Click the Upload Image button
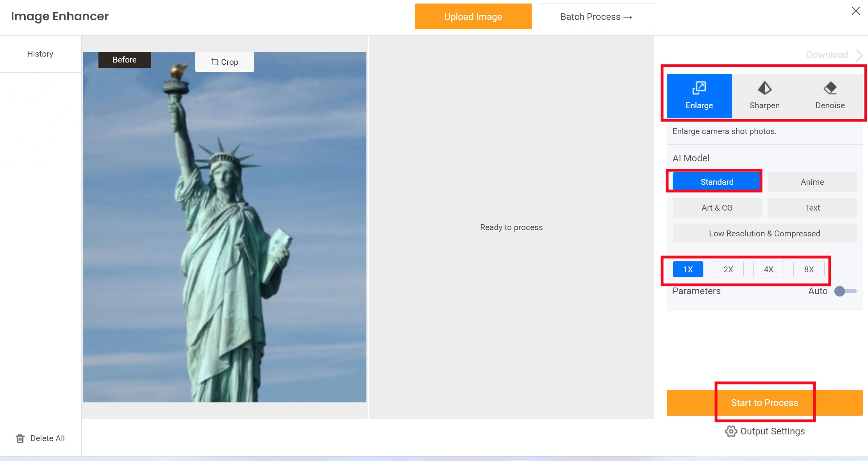Image resolution: width=868 pixels, height=461 pixels. tap(473, 16)
